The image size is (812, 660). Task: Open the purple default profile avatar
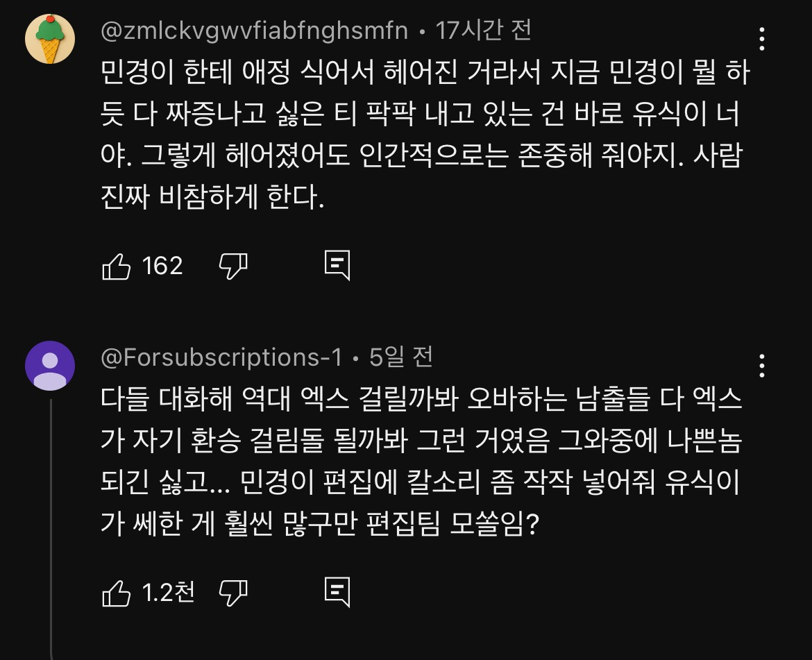click(x=50, y=366)
